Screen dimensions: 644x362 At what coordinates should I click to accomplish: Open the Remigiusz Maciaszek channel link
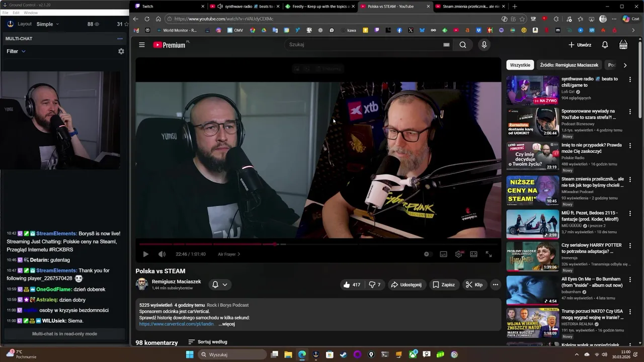(176, 282)
